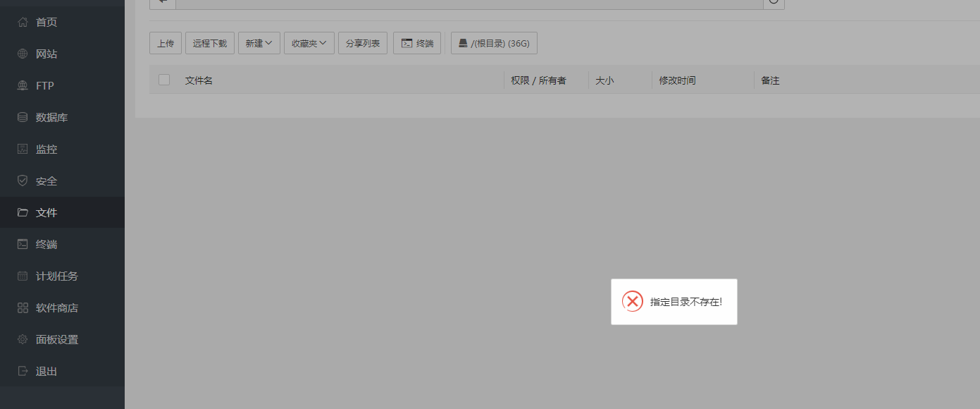Open the 分享列表 share list
Screen dimensions: 980x409
tap(363, 43)
